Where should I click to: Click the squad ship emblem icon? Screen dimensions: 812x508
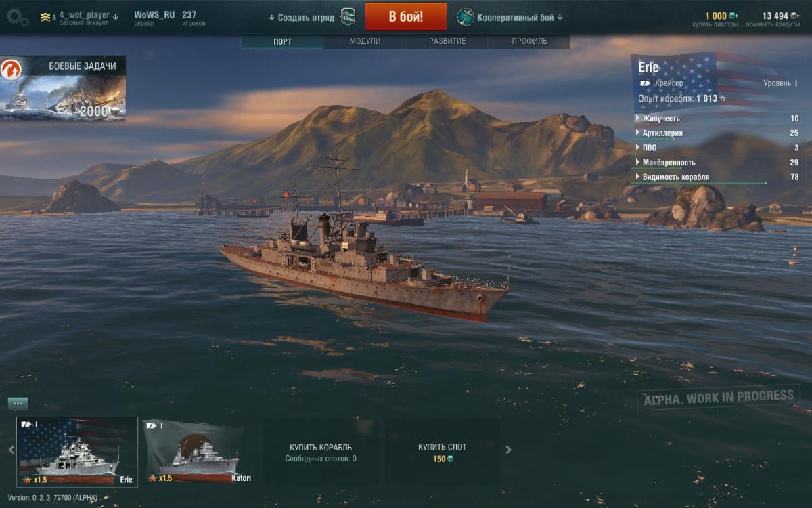[x=348, y=16]
